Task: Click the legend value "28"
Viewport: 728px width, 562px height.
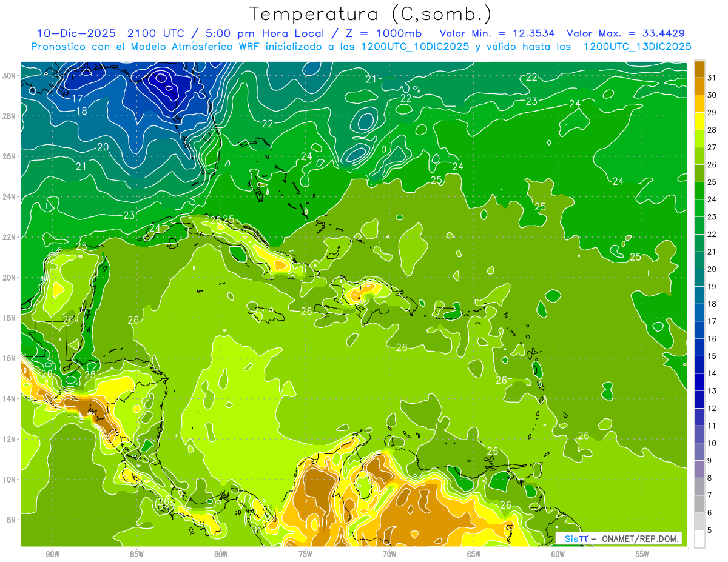Action: click(x=712, y=130)
